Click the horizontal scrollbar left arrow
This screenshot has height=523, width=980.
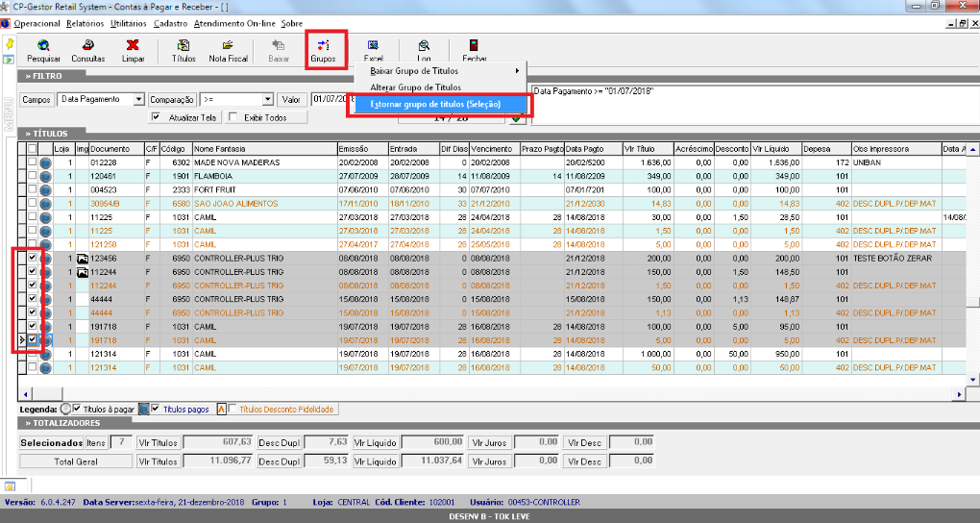click(25, 394)
